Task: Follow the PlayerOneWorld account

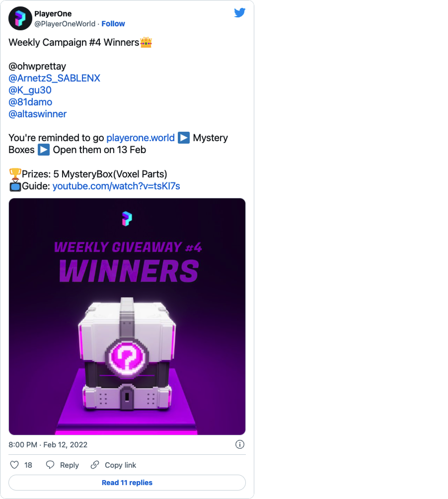Action: point(113,24)
